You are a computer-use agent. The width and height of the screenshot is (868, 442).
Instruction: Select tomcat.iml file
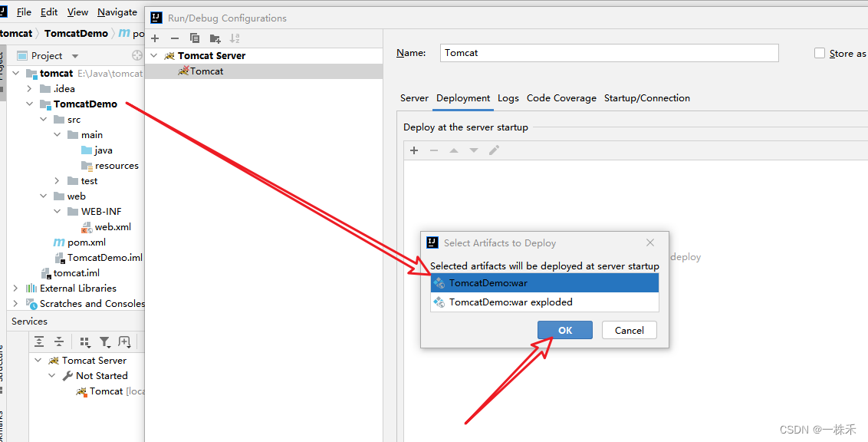click(77, 272)
